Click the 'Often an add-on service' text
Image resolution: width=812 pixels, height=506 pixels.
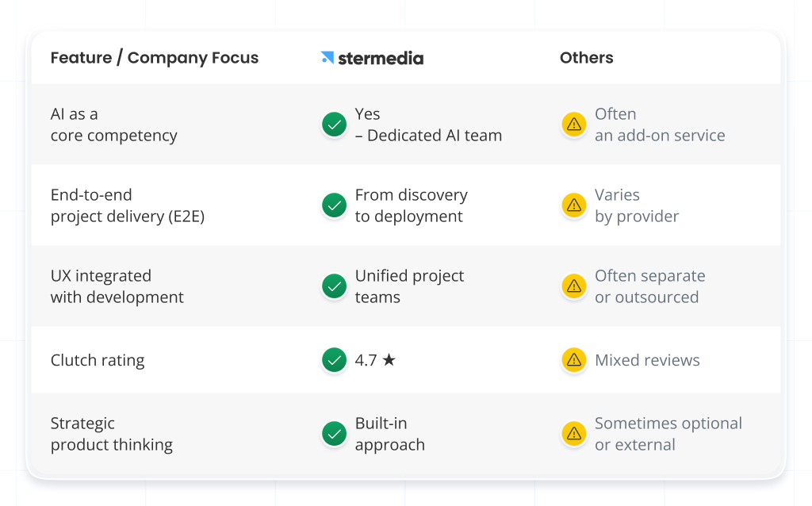pos(660,125)
